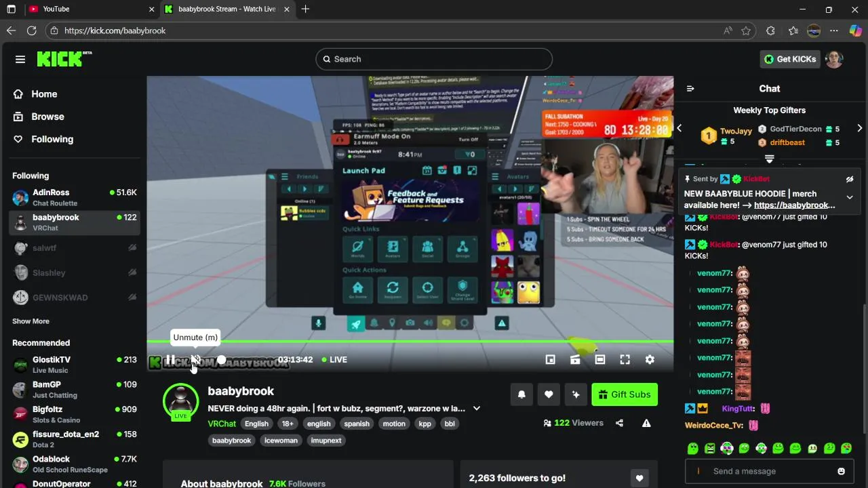Insert the last heart-eyes green quick emote

pos(846,448)
